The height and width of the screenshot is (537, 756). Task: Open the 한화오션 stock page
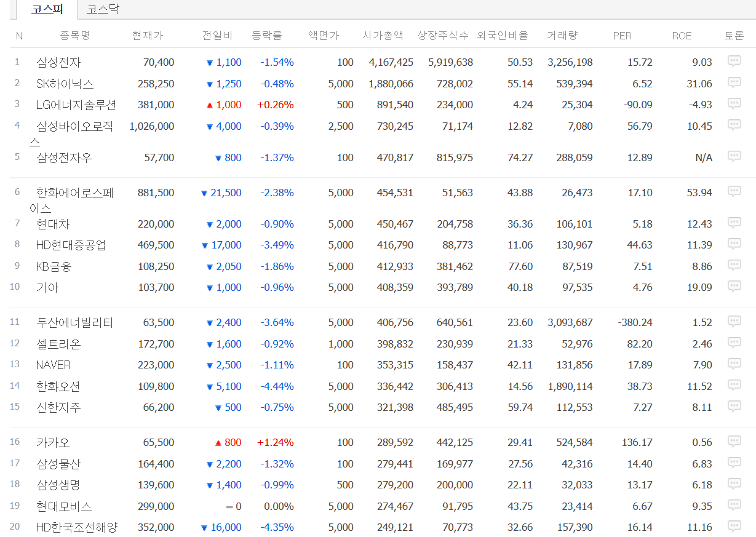(x=58, y=386)
